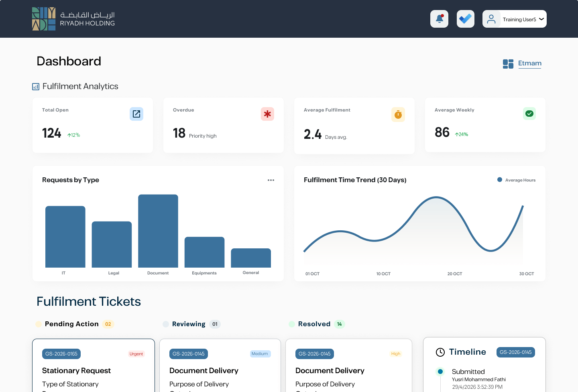Click the Average Weekly green check icon
The width and height of the screenshot is (578, 392).
tap(529, 114)
